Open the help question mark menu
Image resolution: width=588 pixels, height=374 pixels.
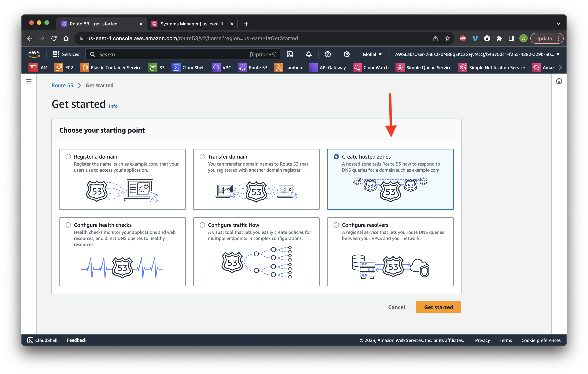(x=328, y=54)
